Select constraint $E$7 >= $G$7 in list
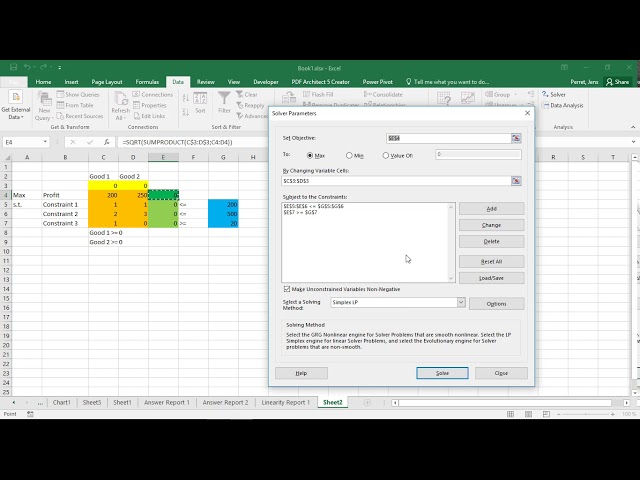The image size is (640, 480). pyautogui.click(x=300, y=212)
